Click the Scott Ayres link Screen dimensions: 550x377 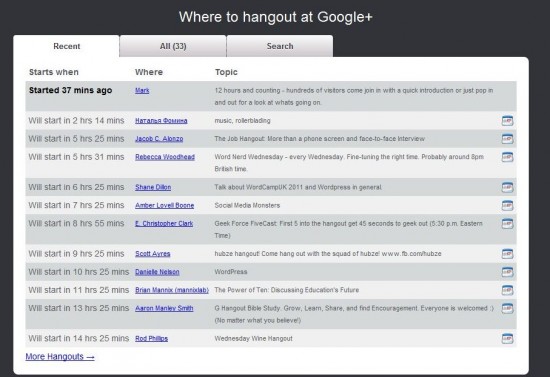tap(153, 254)
